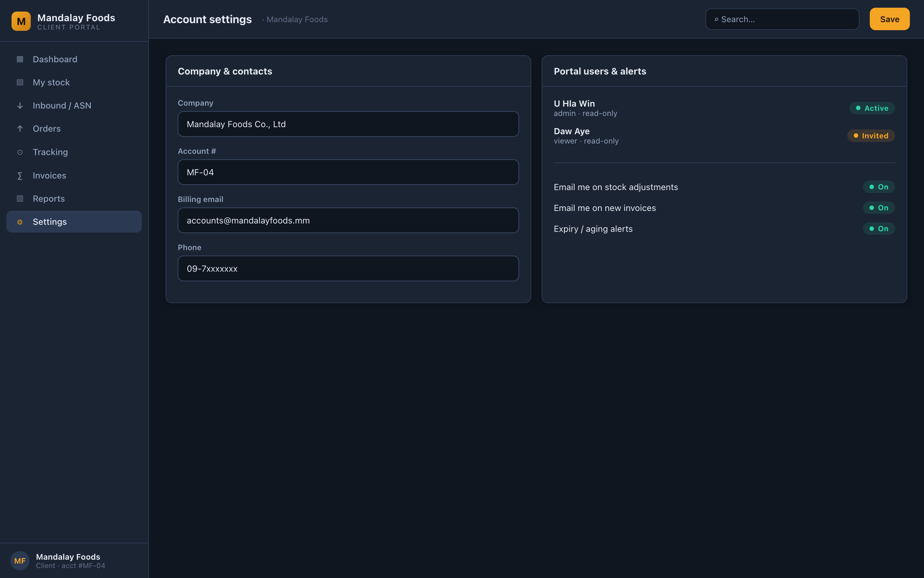
Task: Toggle new invoices email alert
Action: (x=878, y=207)
